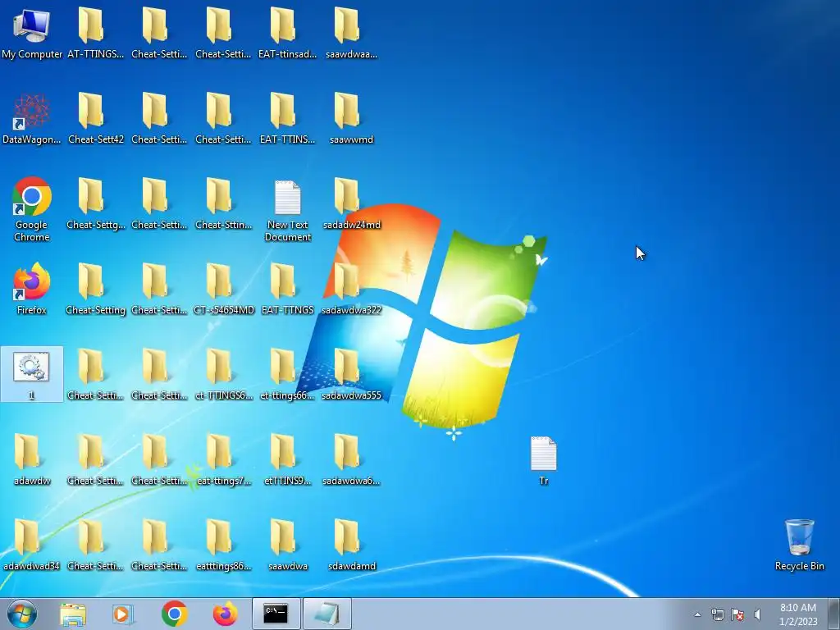Select the Cheat-Sttin... folder
Screen dimensions: 840x630
tap(223, 203)
